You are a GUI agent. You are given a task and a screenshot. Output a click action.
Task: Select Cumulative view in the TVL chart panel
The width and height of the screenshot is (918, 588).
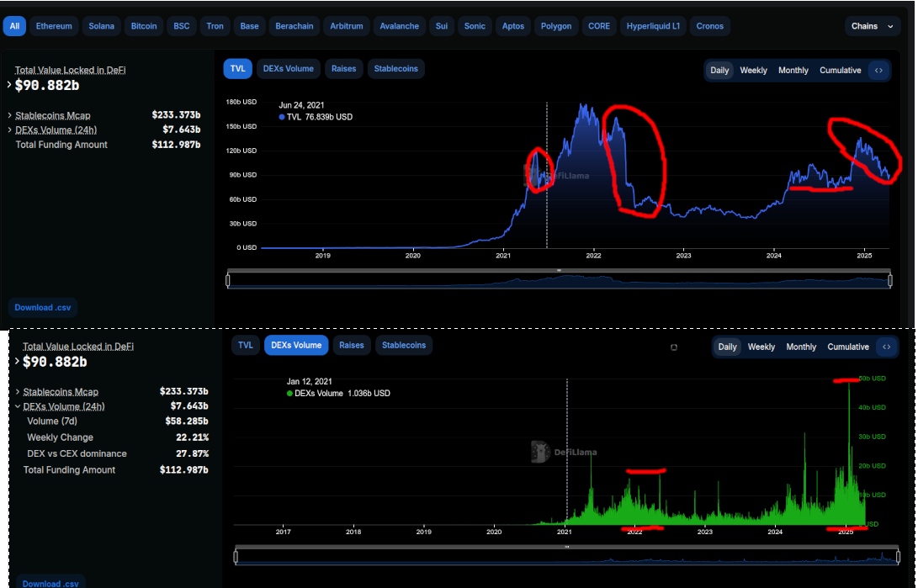click(x=840, y=70)
